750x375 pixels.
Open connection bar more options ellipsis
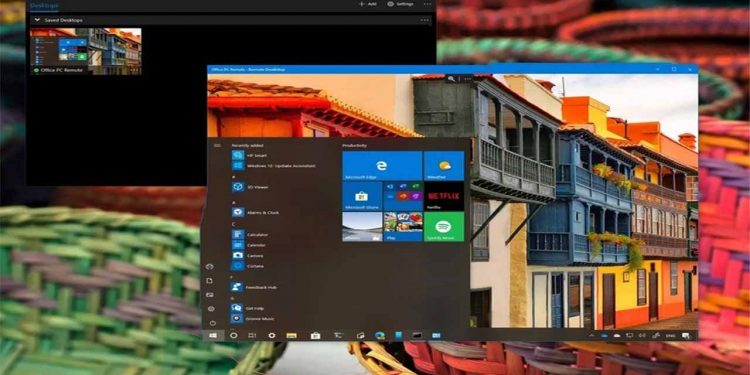pyautogui.click(x=467, y=79)
